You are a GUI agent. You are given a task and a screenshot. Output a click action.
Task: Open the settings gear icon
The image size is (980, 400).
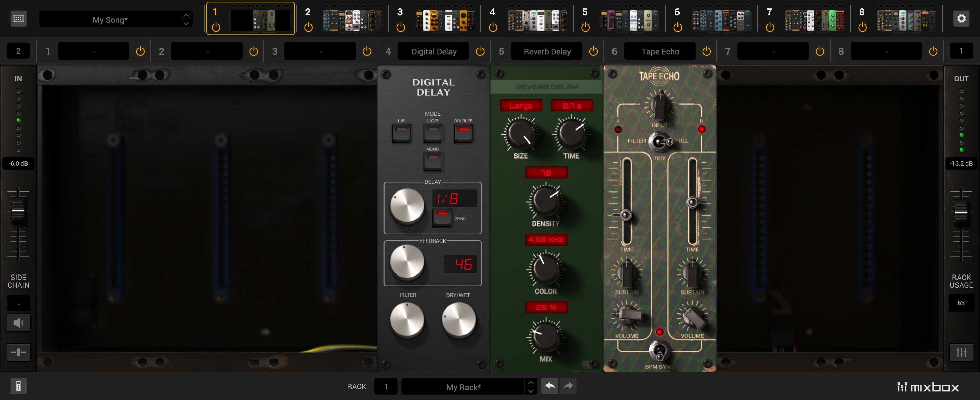coord(961,18)
